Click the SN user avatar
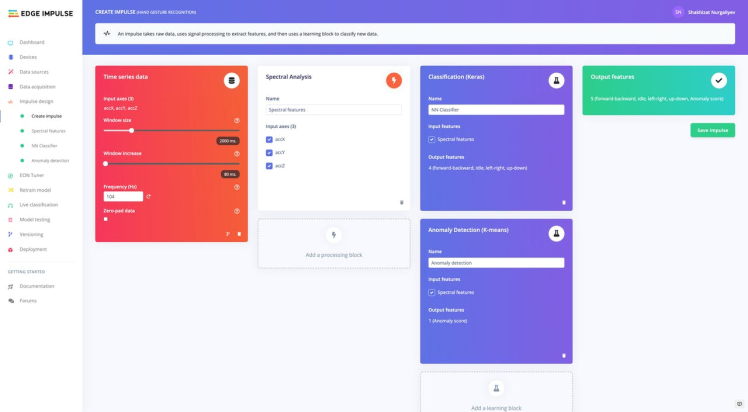Screen dimensions: 748x412 click(678, 12)
